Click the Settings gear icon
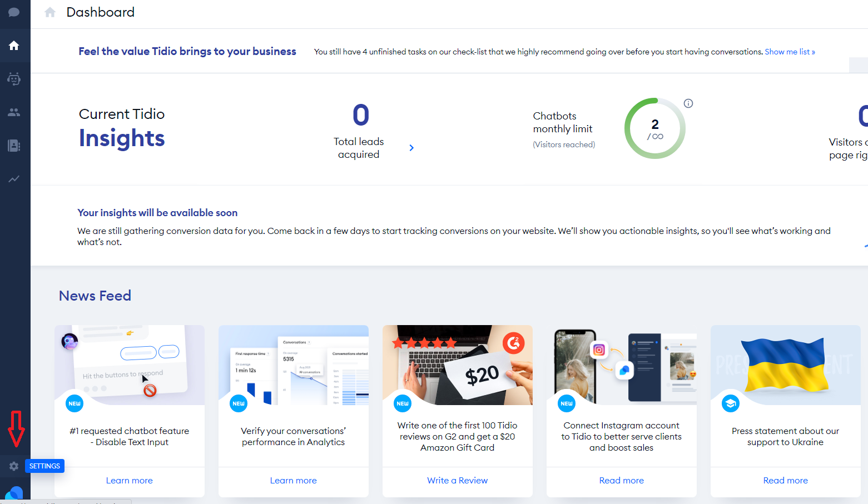This screenshot has width=868, height=504. click(x=14, y=466)
